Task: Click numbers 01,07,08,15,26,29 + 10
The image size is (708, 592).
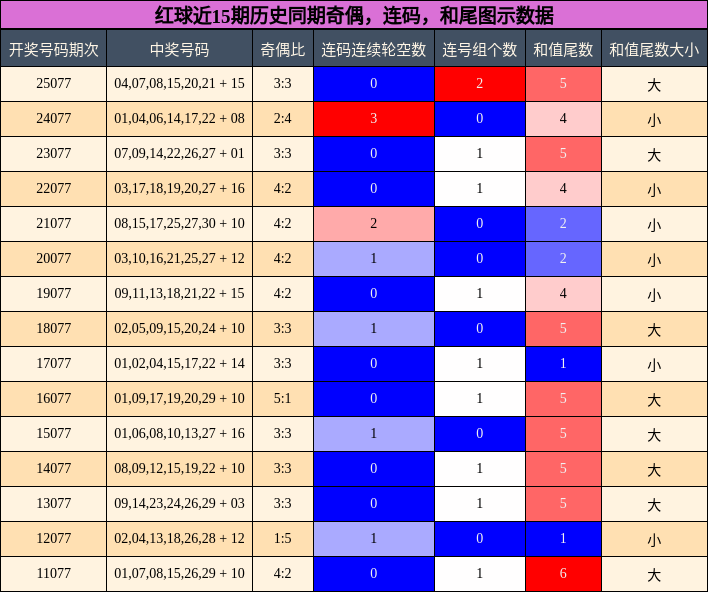Action: tap(179, 573)
